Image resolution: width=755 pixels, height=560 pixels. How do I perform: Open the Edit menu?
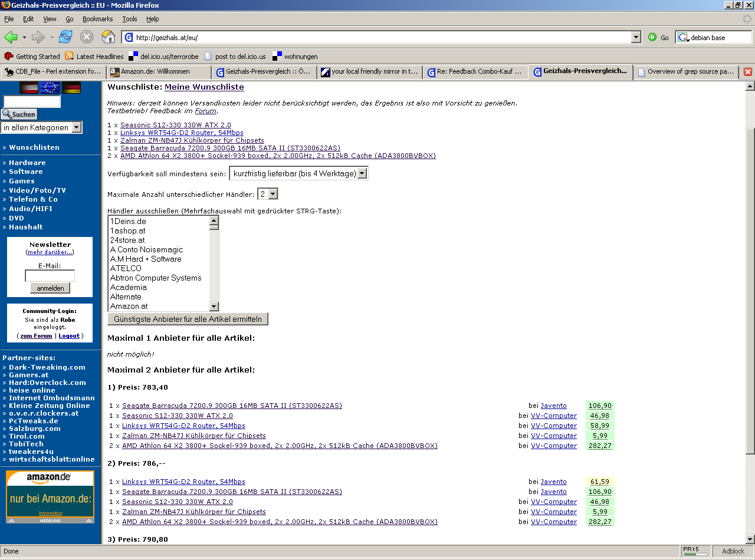click(28, 19)
